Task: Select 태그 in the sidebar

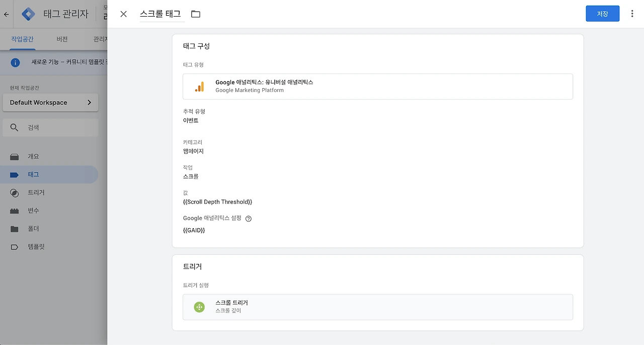Action: (50, 175)
